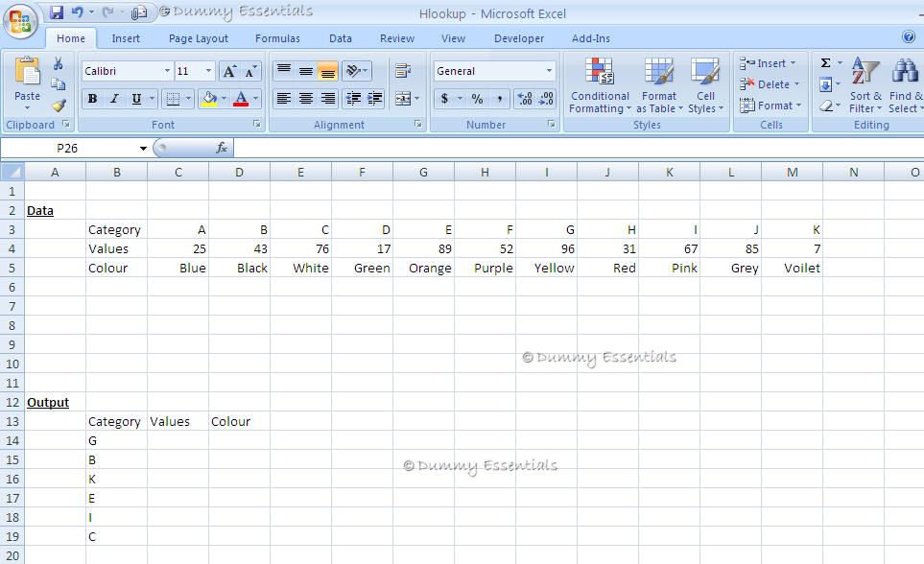The width and height of the screenshot is (924, 564).
Task: Switch to the Formulas tab
Action: (277, 38)
